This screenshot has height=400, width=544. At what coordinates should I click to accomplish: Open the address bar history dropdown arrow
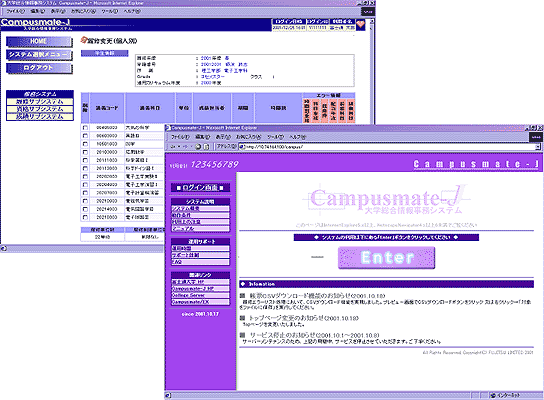(x=538, y=147)
